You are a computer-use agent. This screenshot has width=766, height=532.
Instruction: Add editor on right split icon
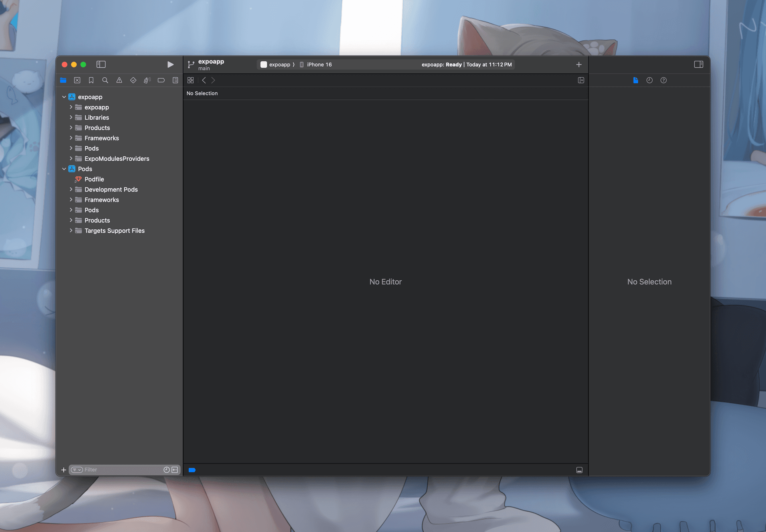(581, 80)
